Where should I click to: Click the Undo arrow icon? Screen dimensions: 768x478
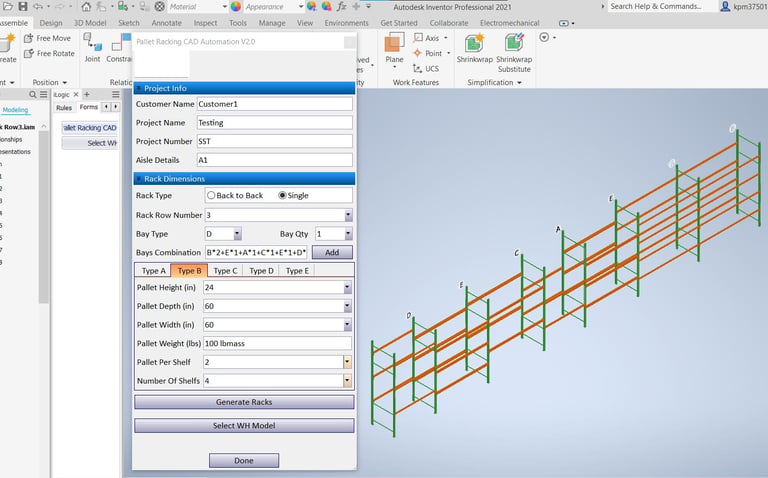pos(37,6)
